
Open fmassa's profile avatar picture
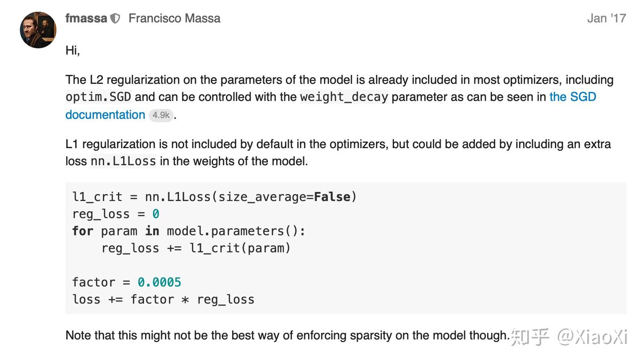coord(38,30)
